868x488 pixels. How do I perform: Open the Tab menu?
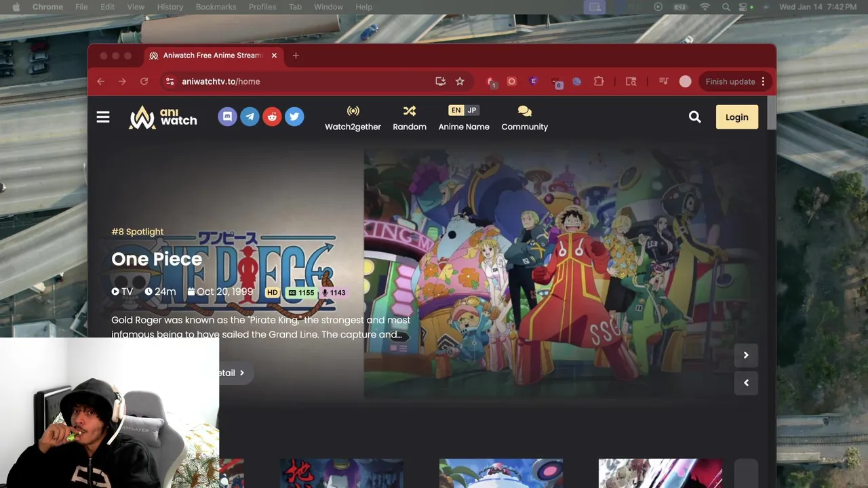pyautogui.click(x=295, y=7)
